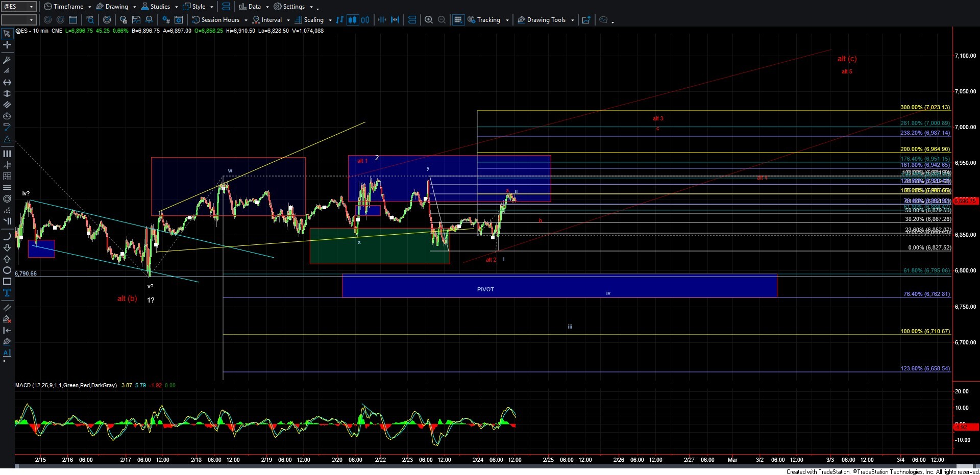Expand the Session Hours dropdown
This screenshot has height=475, width=980.
point(246,20)
